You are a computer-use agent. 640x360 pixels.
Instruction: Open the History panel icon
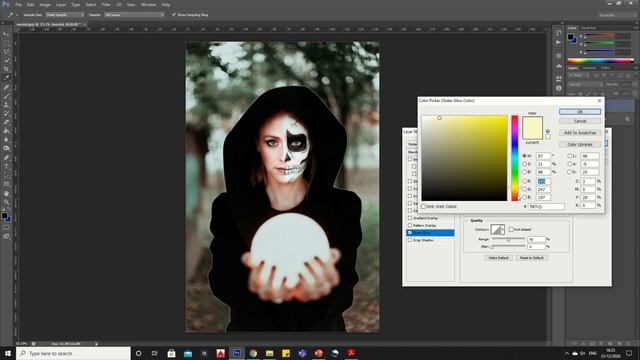[558, 33]
